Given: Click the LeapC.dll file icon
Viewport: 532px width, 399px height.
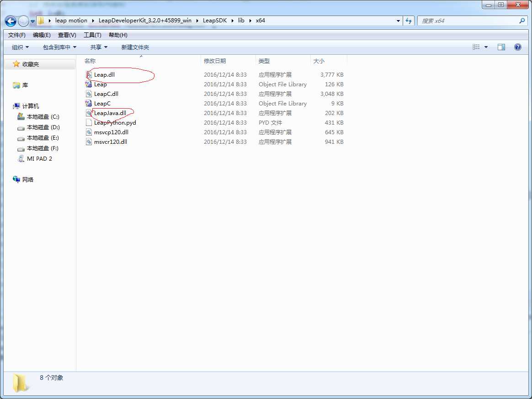Looking at the screenshot, I should pos(89,94).
